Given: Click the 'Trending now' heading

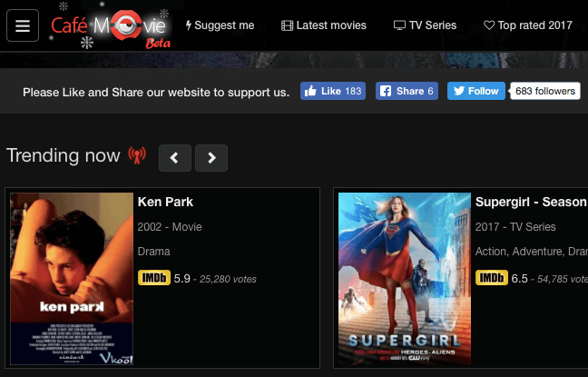Looking at the screenshot, I should point(63,155).
